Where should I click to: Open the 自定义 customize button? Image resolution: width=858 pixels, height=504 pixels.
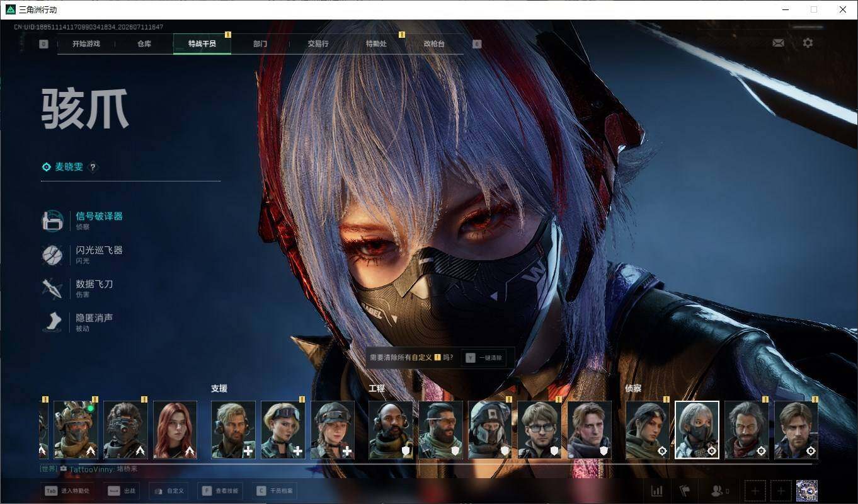tap(169, 491)
